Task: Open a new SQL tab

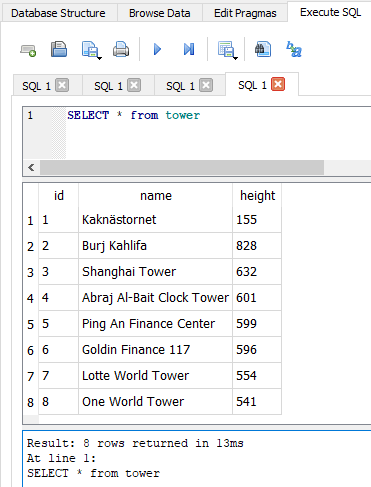Action: pos(28,50)
